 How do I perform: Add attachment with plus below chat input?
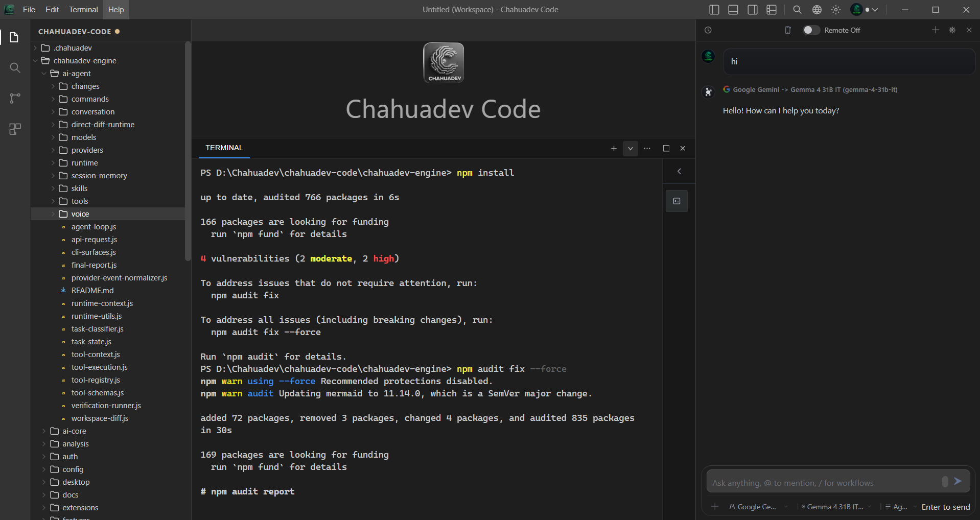pyautogui.click(x=715, y=507)
